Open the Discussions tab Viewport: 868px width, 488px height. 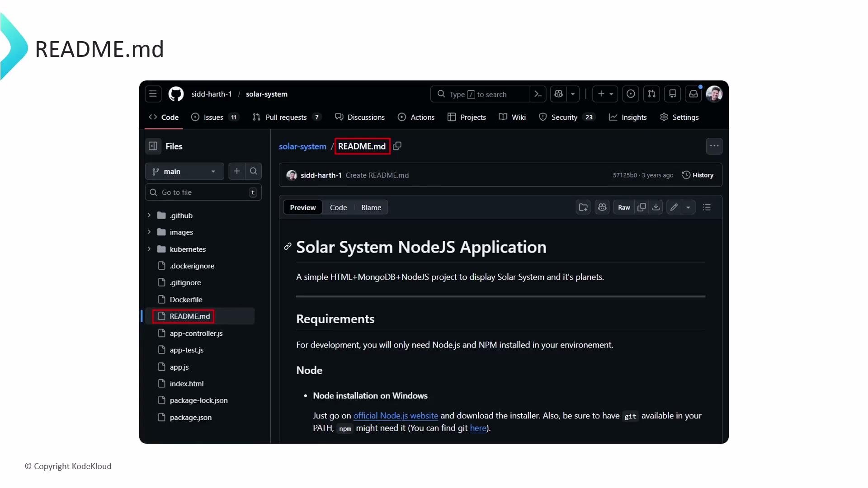tap(360, 117)
